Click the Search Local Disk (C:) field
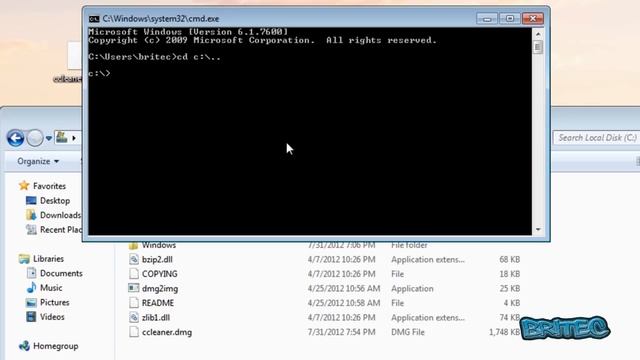This screenshot has width=640, height=360. point(596,138)
